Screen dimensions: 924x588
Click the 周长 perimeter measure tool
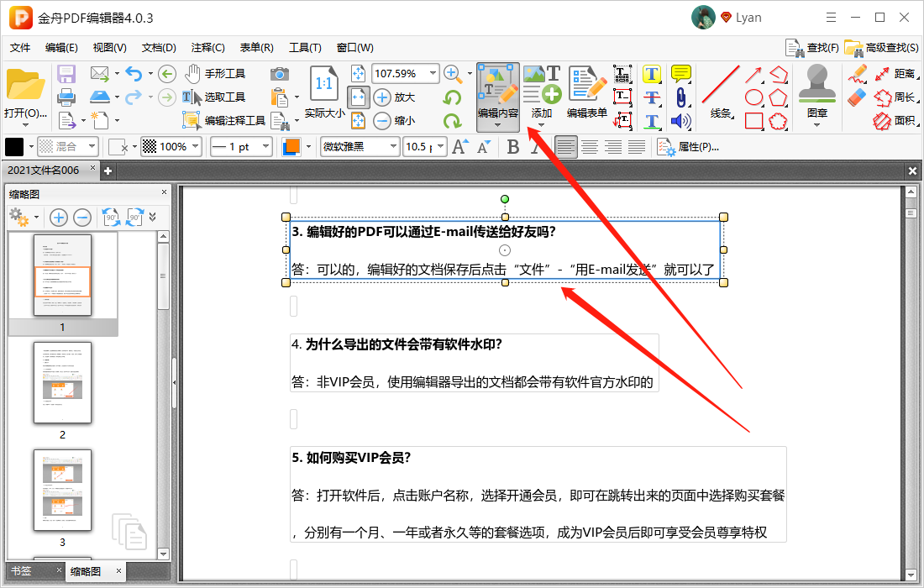[x=895, y=97]
